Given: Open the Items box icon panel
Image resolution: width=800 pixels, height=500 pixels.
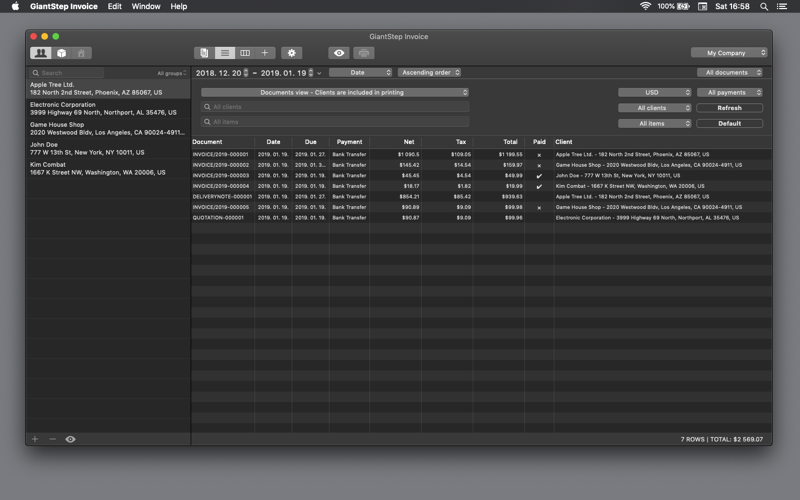Looking at the screenshot, I should point(61,53).
